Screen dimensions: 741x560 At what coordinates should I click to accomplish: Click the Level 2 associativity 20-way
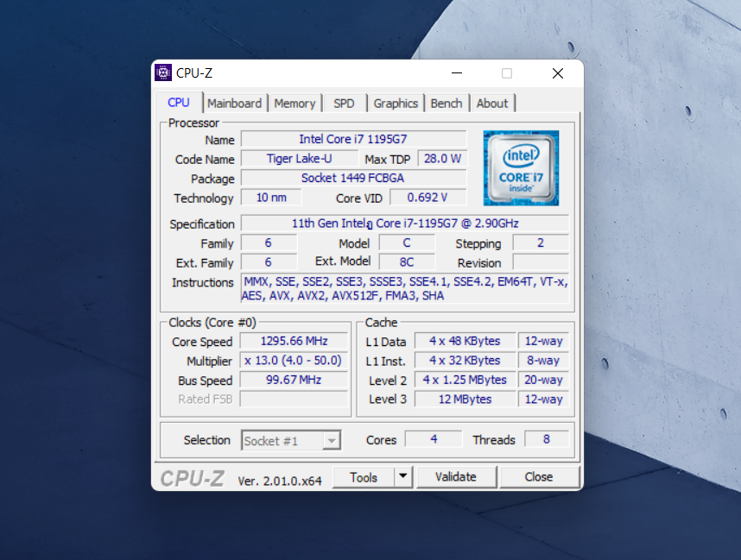tap(543, 380)
